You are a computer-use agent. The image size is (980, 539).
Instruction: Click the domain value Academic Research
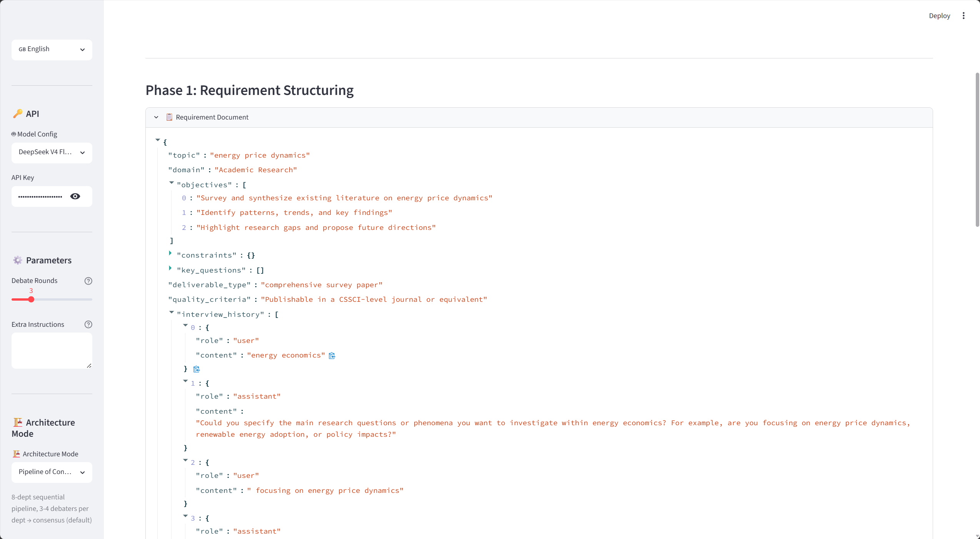tap(256, 170)
